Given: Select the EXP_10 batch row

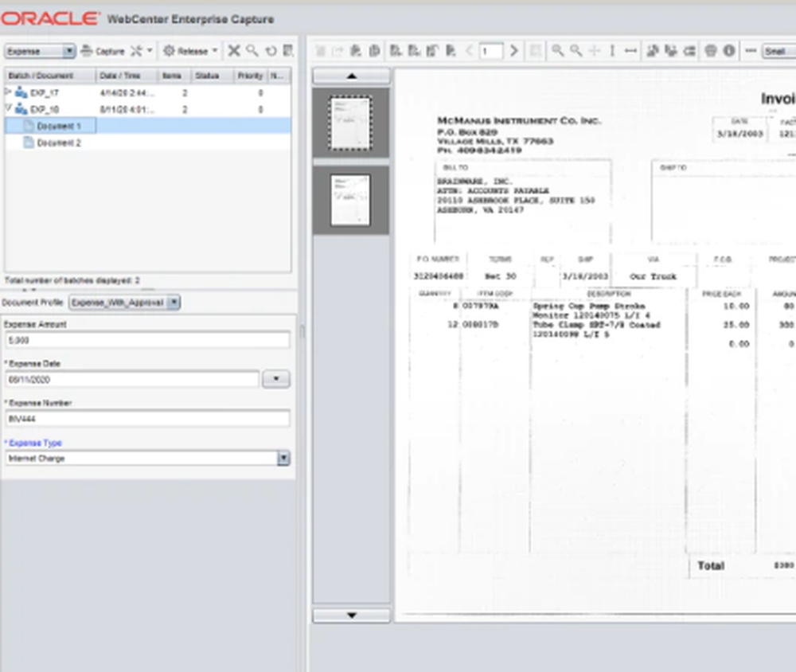Looking at the screenshot, I should click(148, 109).
